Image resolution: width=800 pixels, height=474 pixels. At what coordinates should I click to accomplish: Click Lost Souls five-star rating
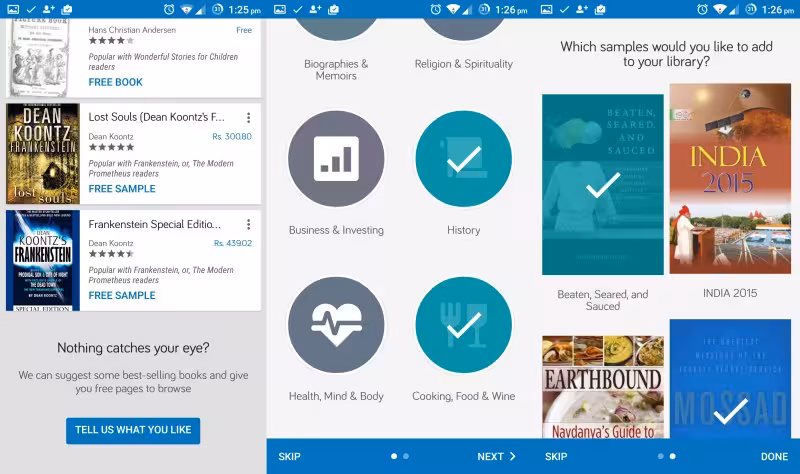tap(111, 147)
